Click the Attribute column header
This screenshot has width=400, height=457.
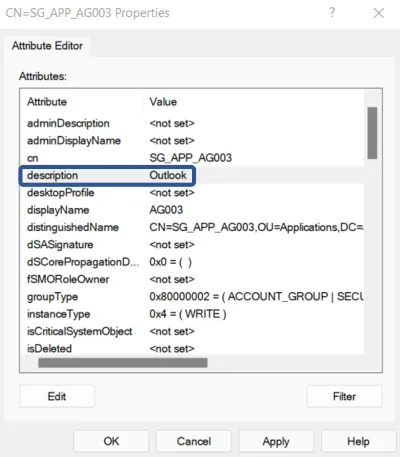coord(82,102)
